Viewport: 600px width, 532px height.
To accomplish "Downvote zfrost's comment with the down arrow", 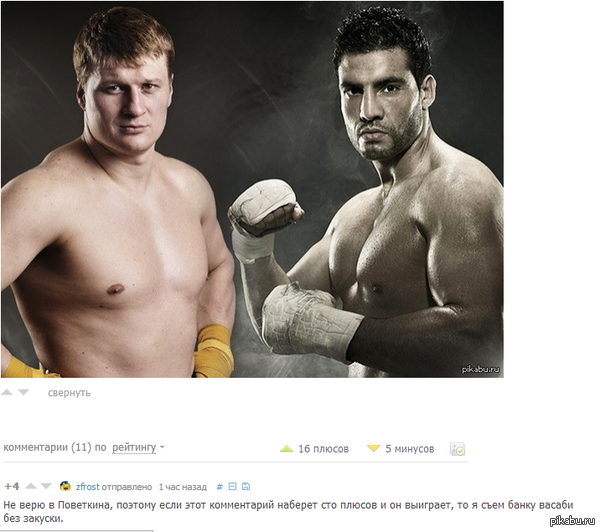I will pos(46,486).
